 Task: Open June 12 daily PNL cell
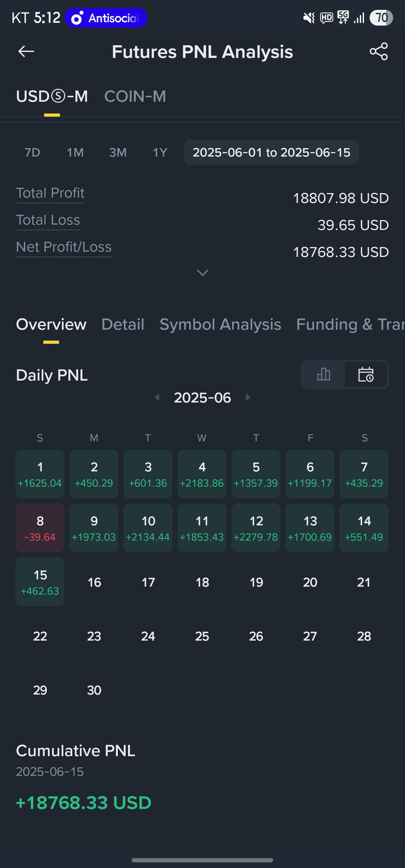[256, 528]
